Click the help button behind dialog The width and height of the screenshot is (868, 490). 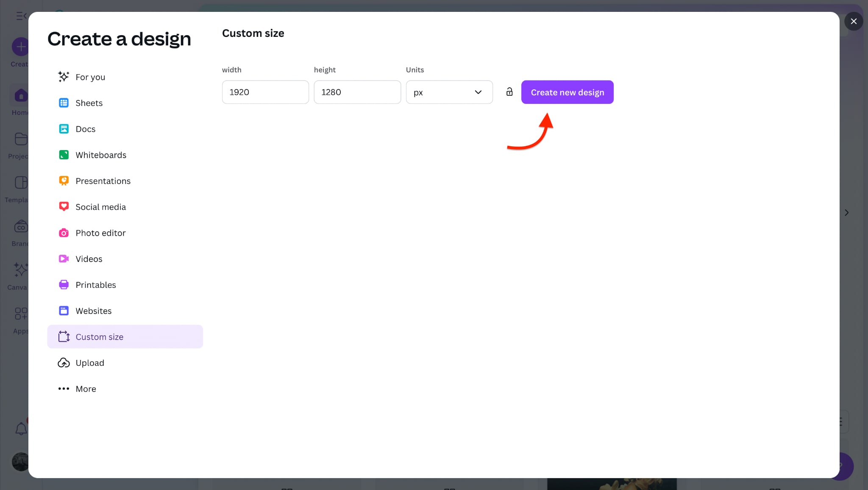pos(846,466)
